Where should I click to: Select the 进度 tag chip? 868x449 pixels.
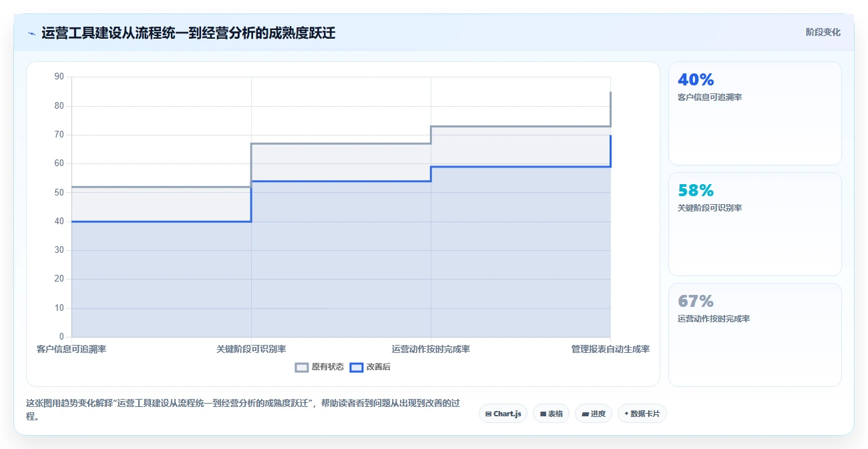click(x=593, y=414)
